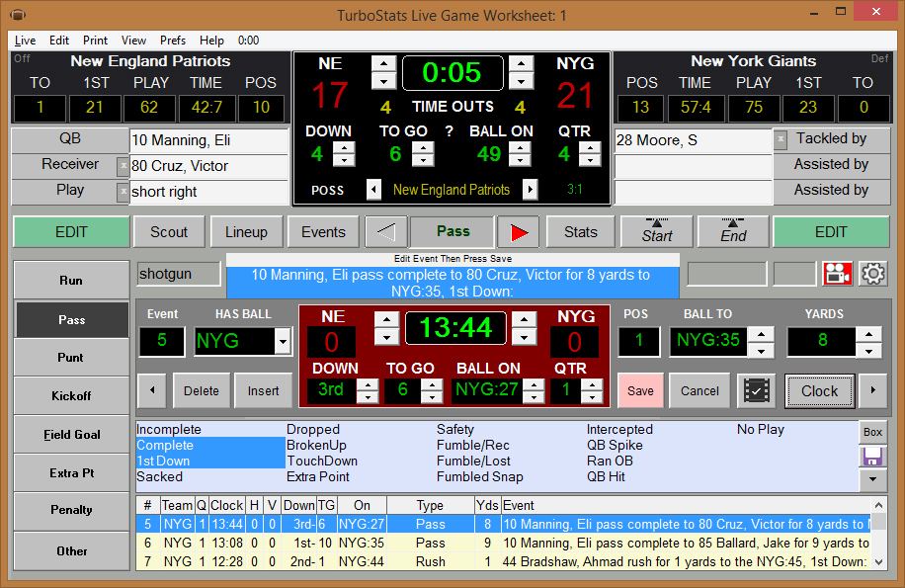Decrease the NYG score on top scoreboard

[522, 81]
